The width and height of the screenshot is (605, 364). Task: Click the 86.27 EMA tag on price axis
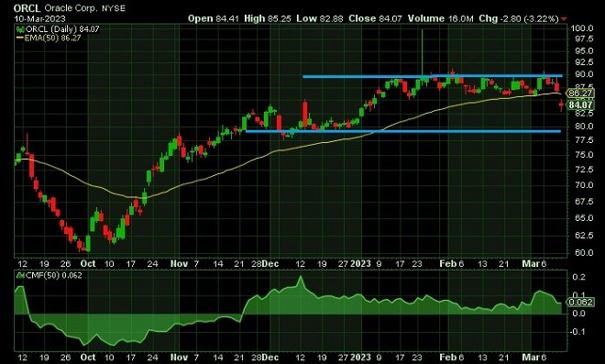(x=580, y=93)
